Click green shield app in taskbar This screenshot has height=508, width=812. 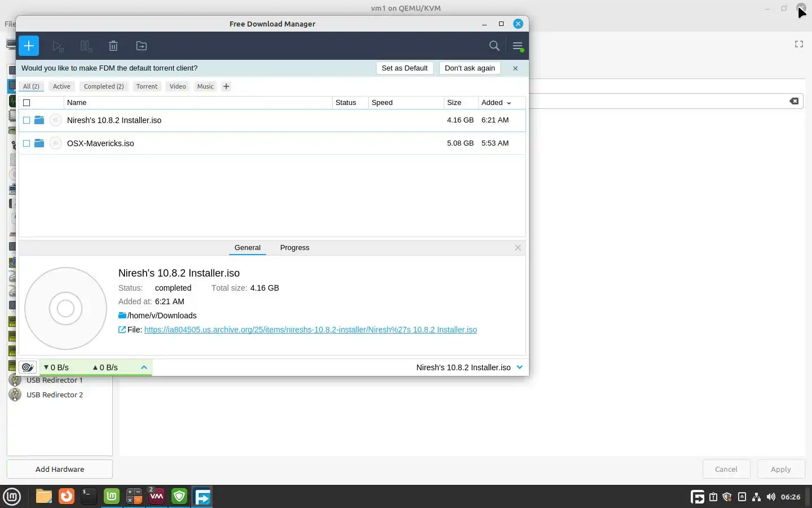(179, 496)
